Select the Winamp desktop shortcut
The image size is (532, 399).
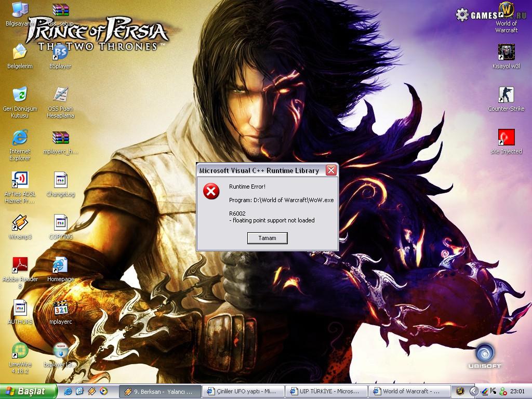click(x=20, y=223)
